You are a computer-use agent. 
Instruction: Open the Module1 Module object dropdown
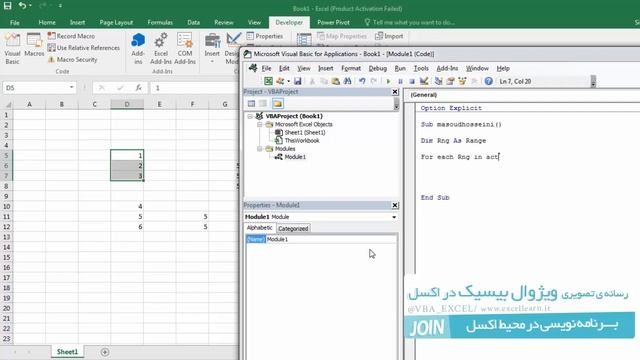394,217
